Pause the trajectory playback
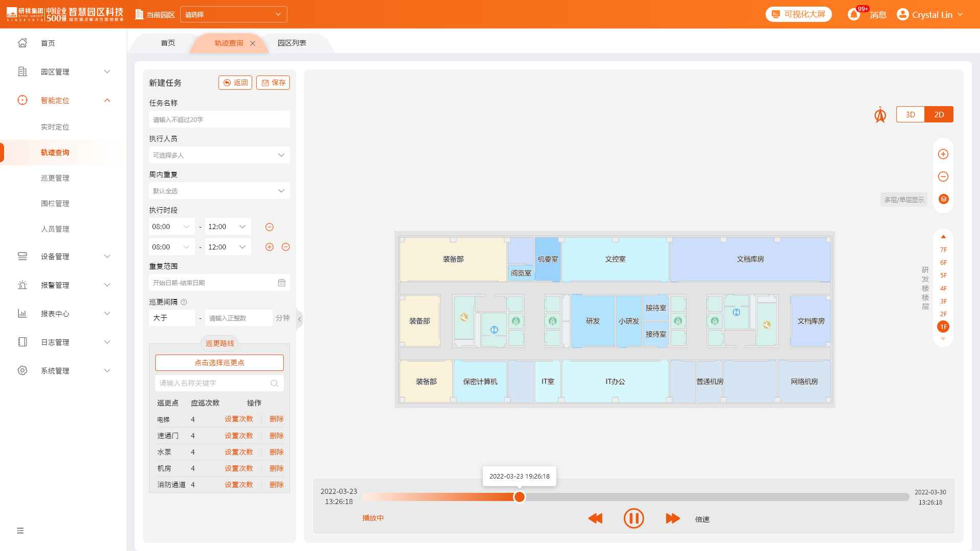Image resolution: width=980 pixels, height=551 pixels. click(633, 518)
